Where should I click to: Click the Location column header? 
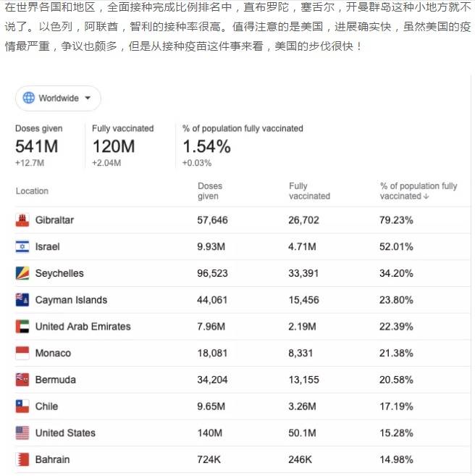pos(32,191)
